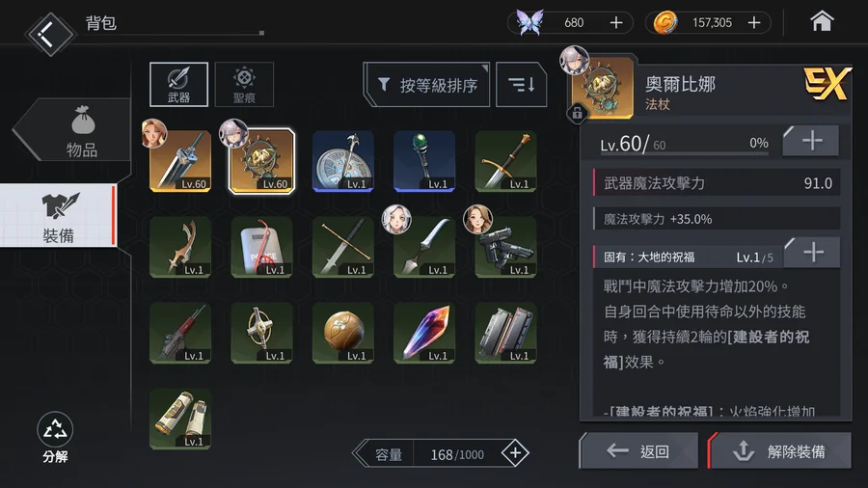
Task: Switch to the 聖痕 tab
Action: (244, 85)
